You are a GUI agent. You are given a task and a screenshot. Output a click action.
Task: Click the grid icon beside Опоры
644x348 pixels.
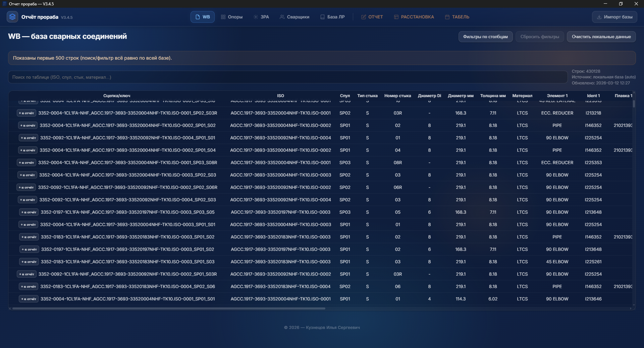point(223,17)
